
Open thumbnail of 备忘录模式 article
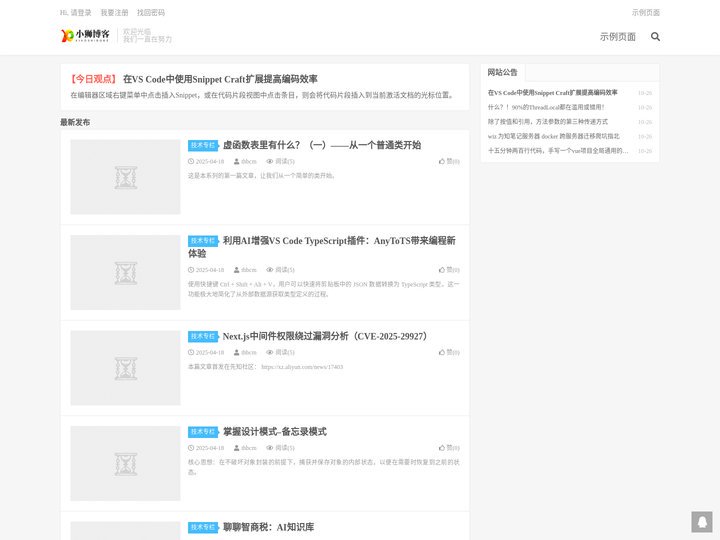point(125,463)
